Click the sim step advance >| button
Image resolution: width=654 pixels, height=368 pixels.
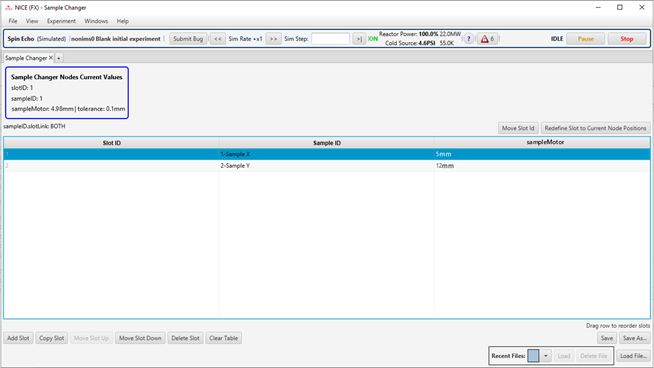tap(359, 39)
